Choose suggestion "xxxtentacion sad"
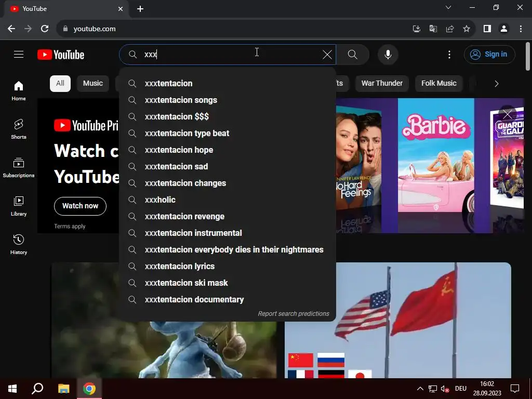Viewport: 532px width, 399px height. click(228, 167)
